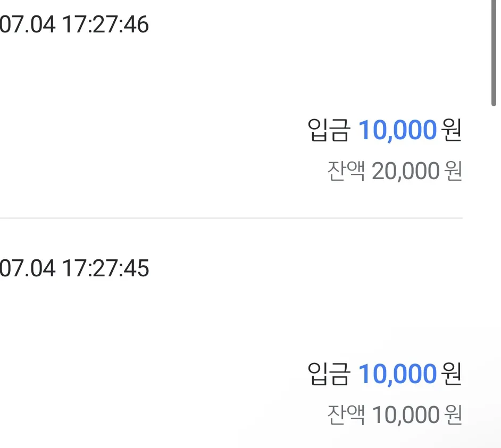Select the 잔액 10,000 원 balance line
Screen dimensions: 501x448
coord(395,415)
